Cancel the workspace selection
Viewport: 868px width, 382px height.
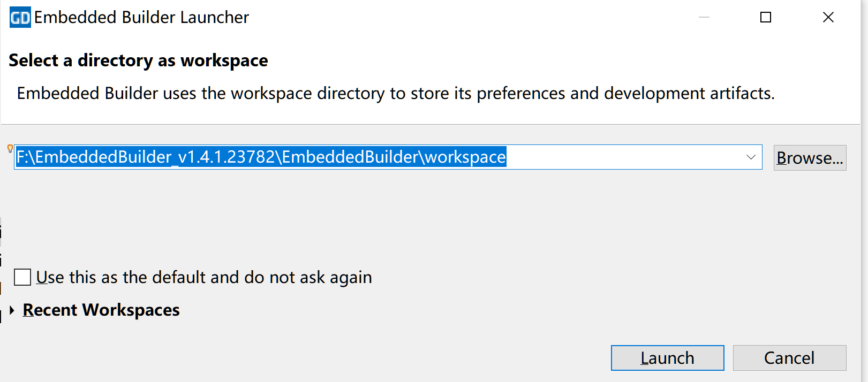[789, 358]
